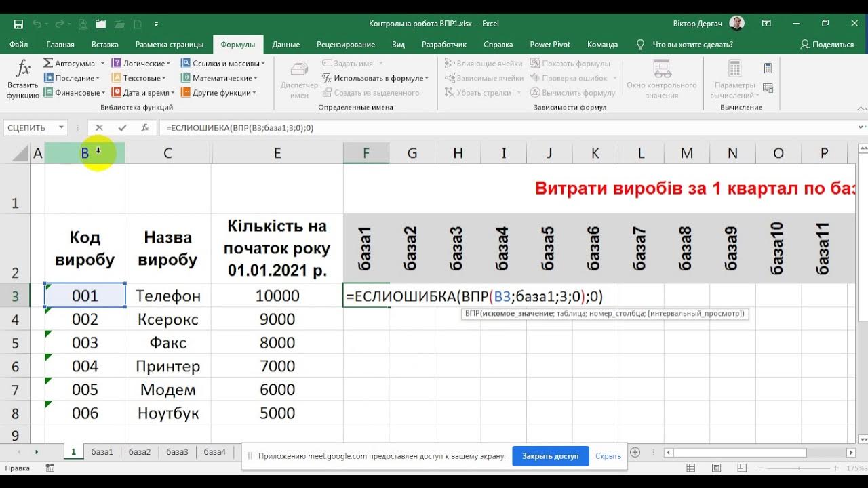Open the Файл menu
868x488 pixels.
pyautogui.click(x=19, y=45)
